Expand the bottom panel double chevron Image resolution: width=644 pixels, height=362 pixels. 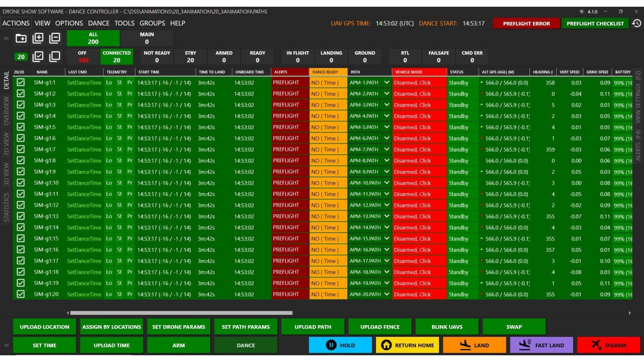tap(6, 346)
